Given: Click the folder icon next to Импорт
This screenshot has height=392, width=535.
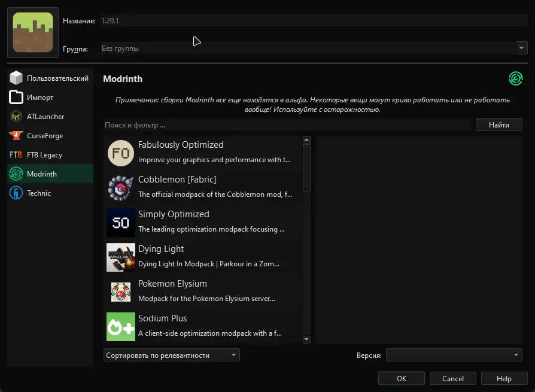Looking at the screenshot, I should pos(16,97).
